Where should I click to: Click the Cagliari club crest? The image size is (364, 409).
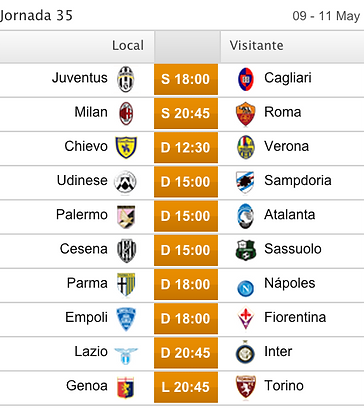[x=246, y=79]
